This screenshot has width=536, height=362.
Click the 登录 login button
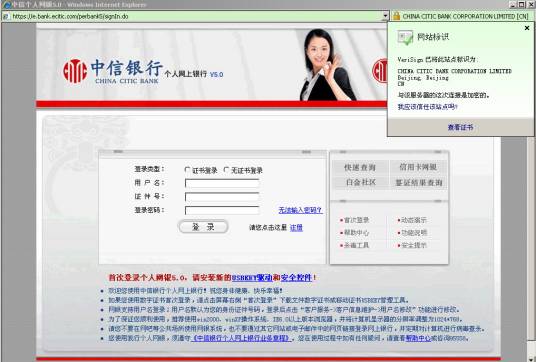[x=203, y=227]
